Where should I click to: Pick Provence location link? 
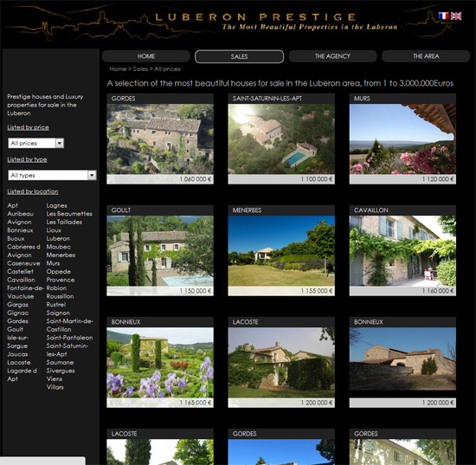pyautogui.click(x=61, y=280)
